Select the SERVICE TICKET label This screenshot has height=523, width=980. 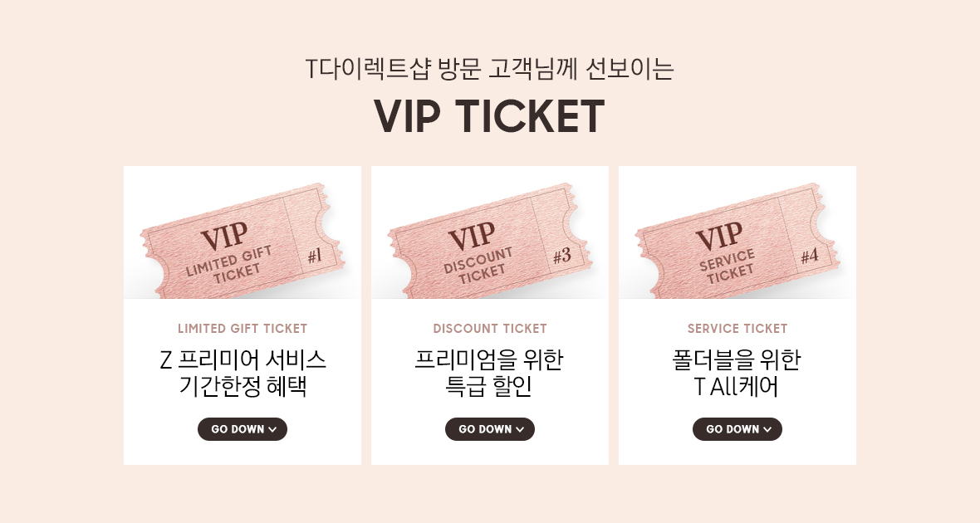click(x=737, y=329)
